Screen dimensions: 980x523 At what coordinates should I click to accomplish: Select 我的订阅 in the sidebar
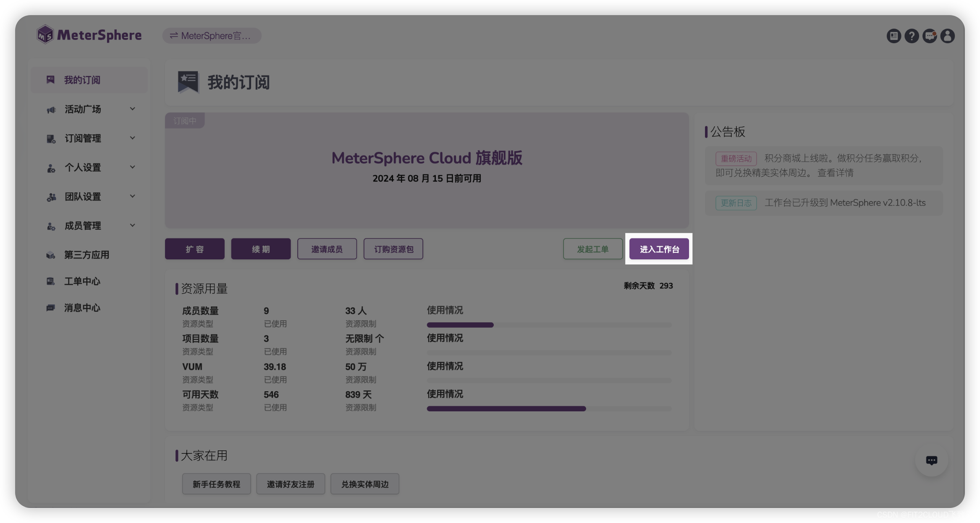coord(82,80)
